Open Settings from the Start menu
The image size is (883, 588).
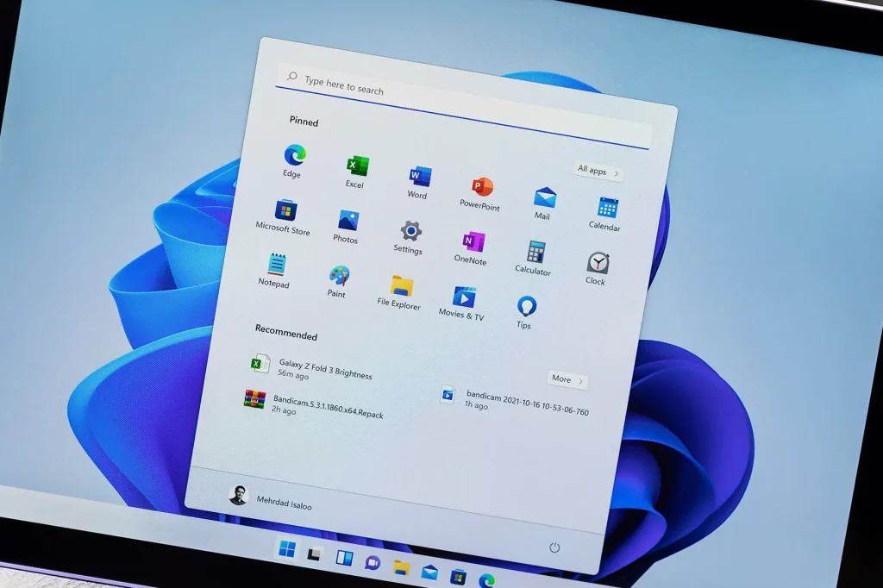click(410, 238)
